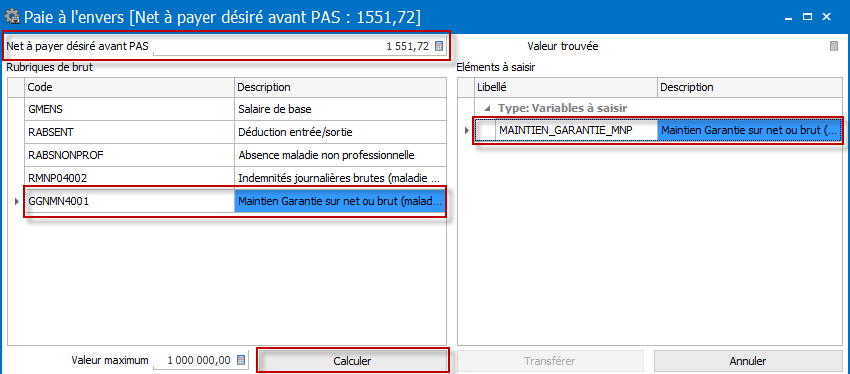Screen dimensions: 850x374
Task: Open calculator icon next to Valeur trouvée
Action: coord(834,47)
